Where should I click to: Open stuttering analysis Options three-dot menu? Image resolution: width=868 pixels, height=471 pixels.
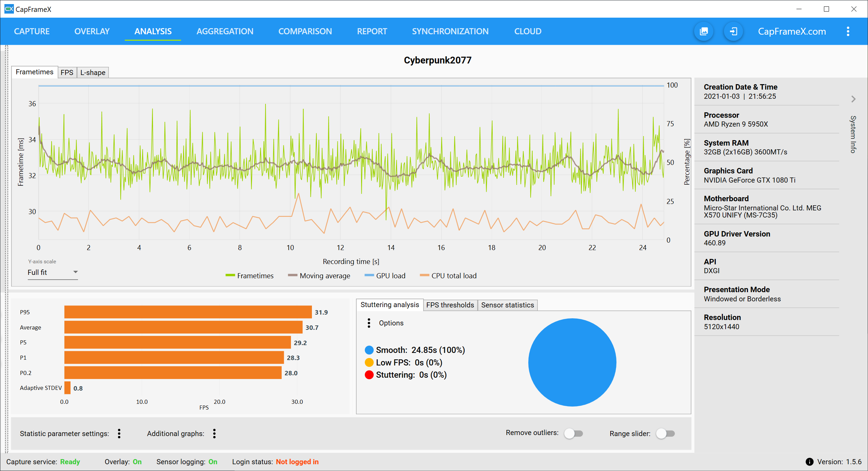tap(369, 323)
